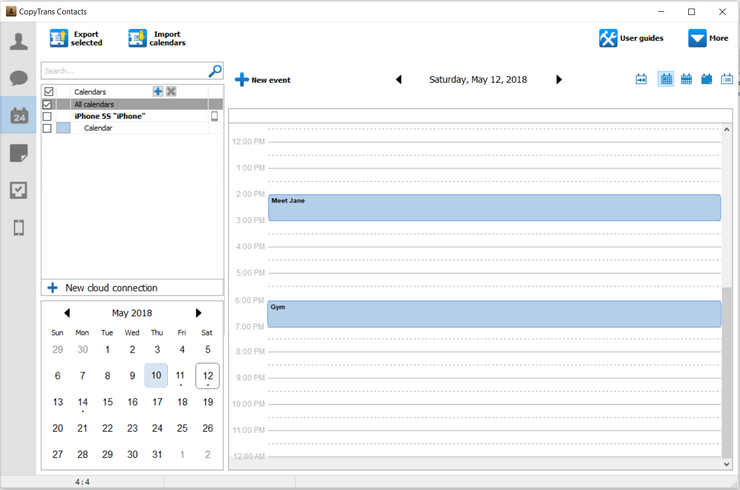
Task: Open the More dropdown menu
Action: click(708, 38)
